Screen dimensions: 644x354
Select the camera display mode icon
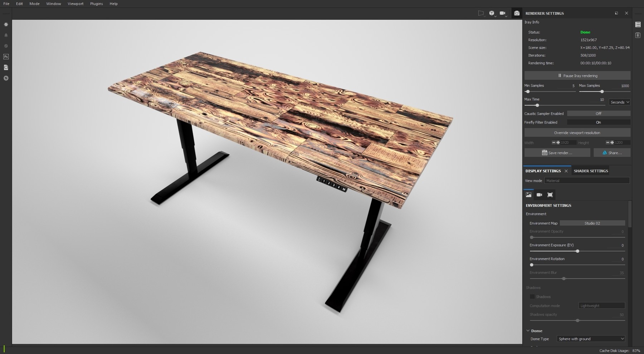click(540, 195)
